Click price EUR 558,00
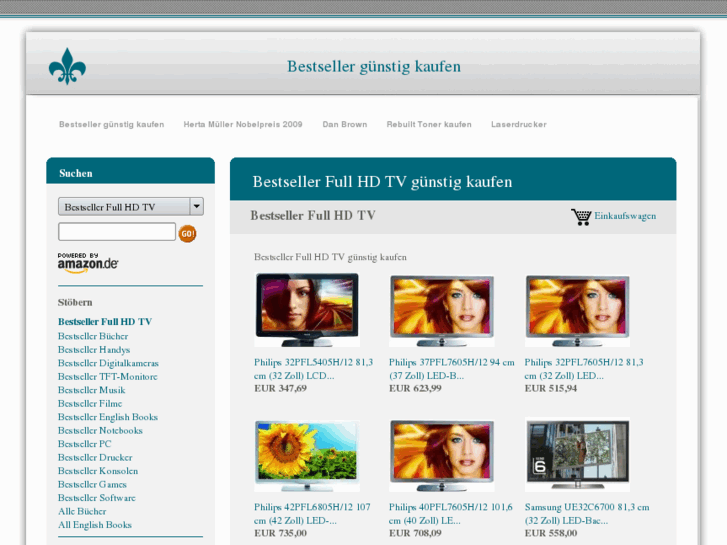Image resolution: width=727 pixels, height=545 pixels. tap(551, 533)
